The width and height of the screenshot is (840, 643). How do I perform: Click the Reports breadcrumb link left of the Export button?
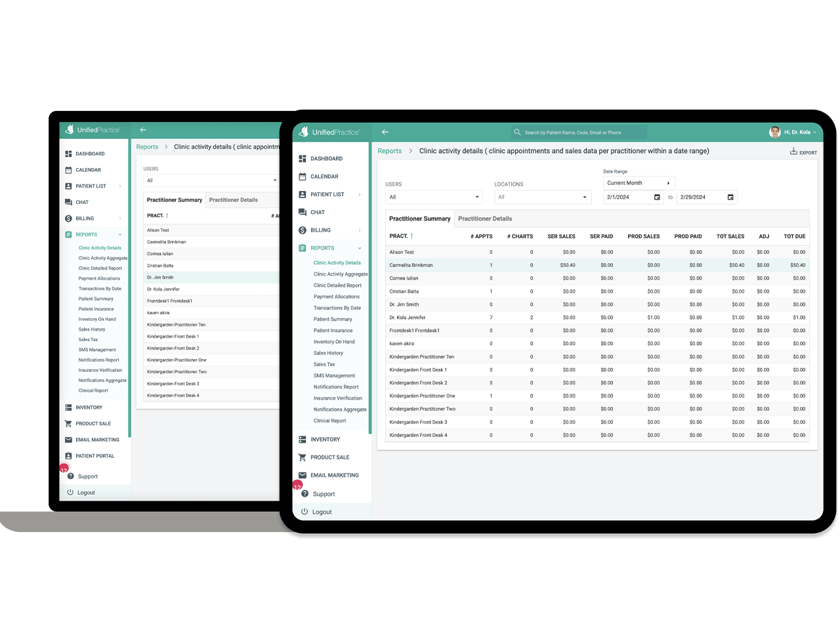click(x=389, y=151)
